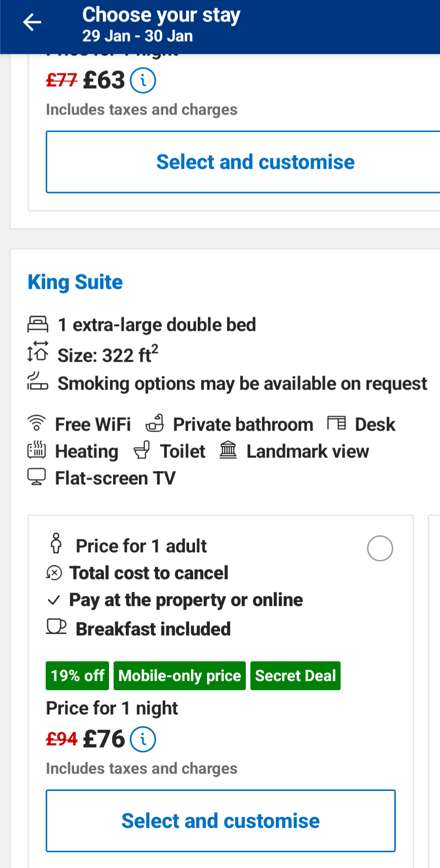Screen dimensions: 440x868
Task: Tap the Free WiFi icon
Action: [36, 423]
